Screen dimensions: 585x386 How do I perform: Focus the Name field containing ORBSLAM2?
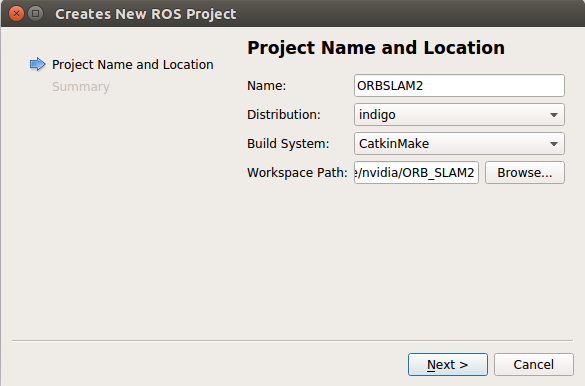459,86
